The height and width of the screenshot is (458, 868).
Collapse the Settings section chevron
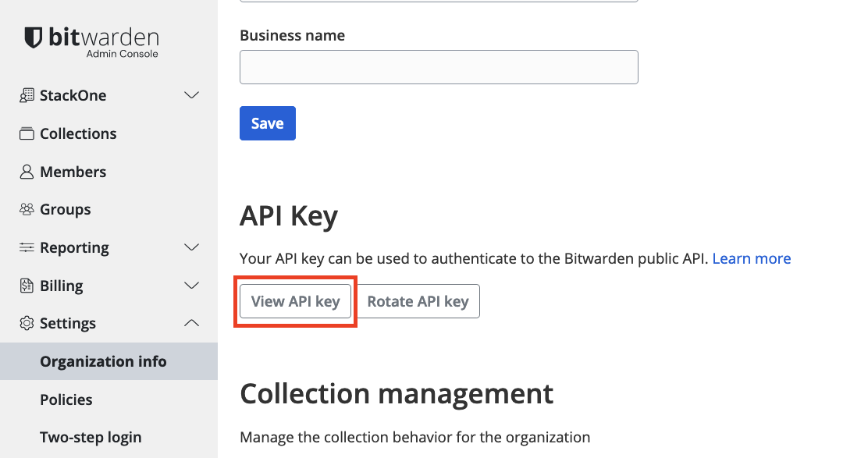tap(191, 323)
